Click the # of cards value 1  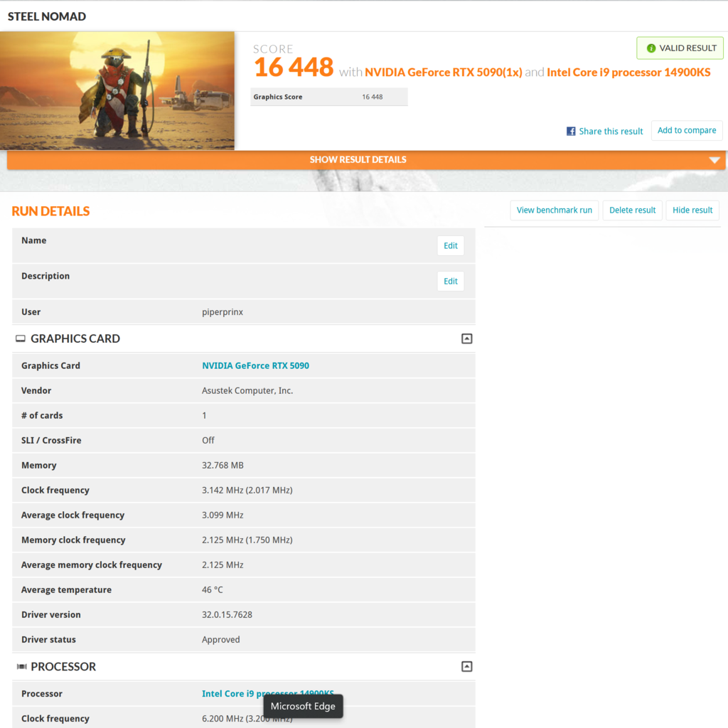pyautogui.click(x=204, y=415)
